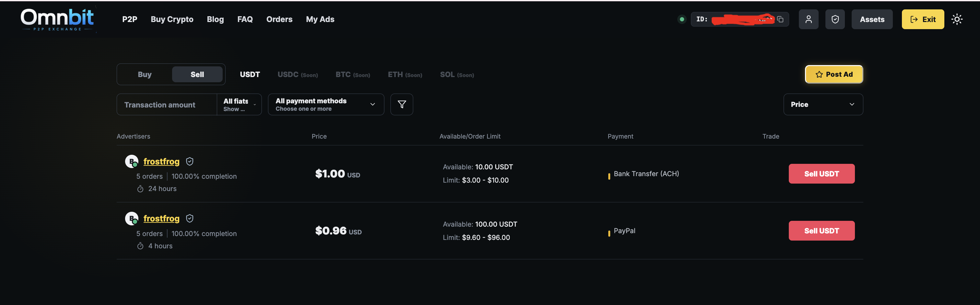
Task: Select the SOL (Soon) tab
Action: [457, 74]
